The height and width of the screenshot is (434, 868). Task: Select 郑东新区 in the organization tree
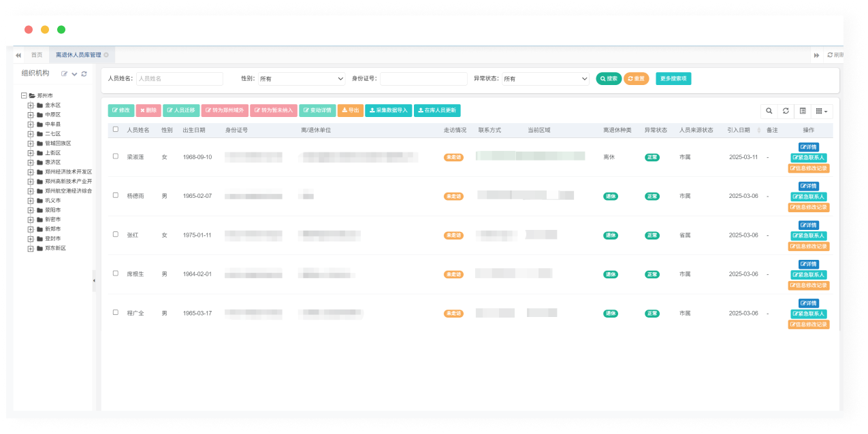[56, 248]
